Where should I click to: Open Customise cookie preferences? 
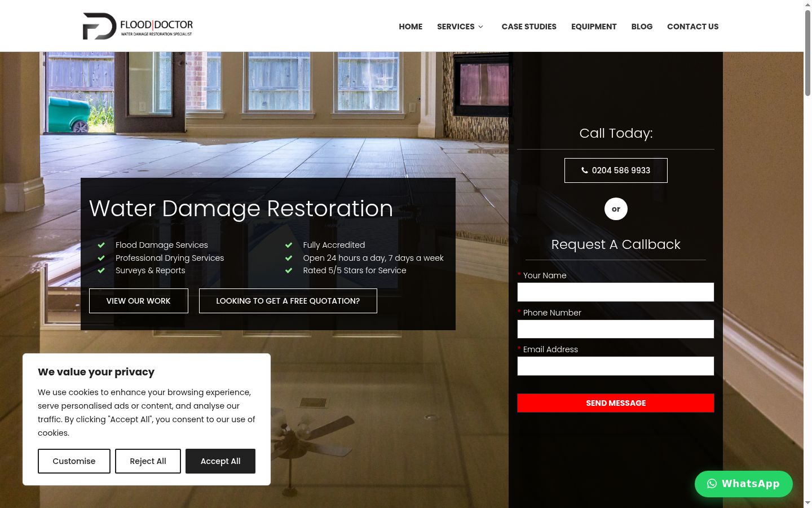coord(74,461)
